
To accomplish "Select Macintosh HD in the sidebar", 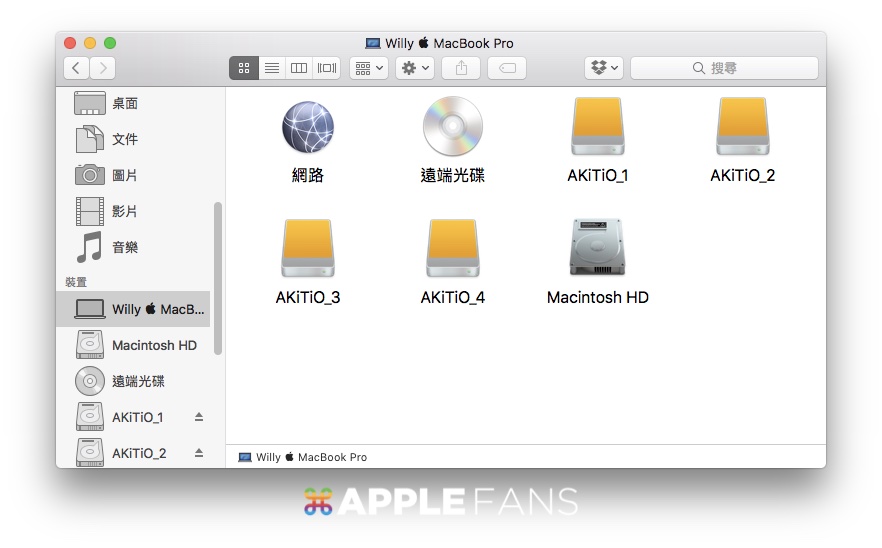I will (x=133, y=345).
